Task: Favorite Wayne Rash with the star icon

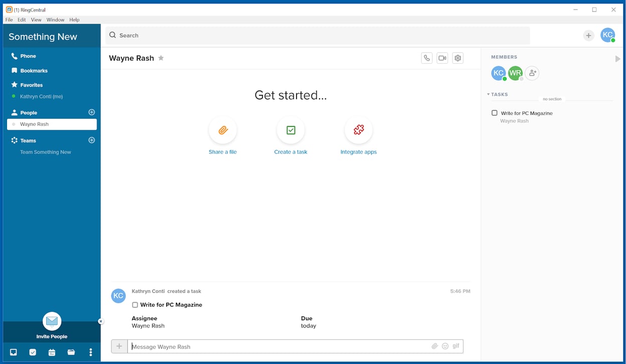Action: tap(161, 58)
